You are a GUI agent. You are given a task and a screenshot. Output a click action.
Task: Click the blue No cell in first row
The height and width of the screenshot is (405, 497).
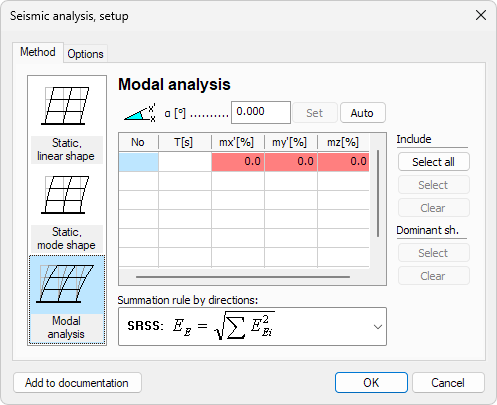point(138,162)
